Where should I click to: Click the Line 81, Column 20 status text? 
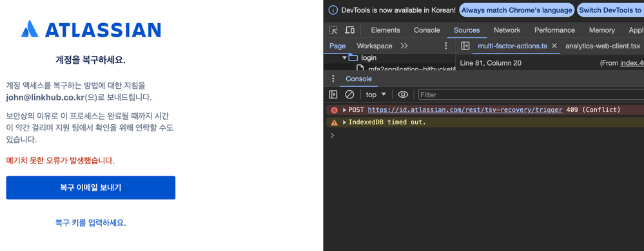[x=491, y=63]
